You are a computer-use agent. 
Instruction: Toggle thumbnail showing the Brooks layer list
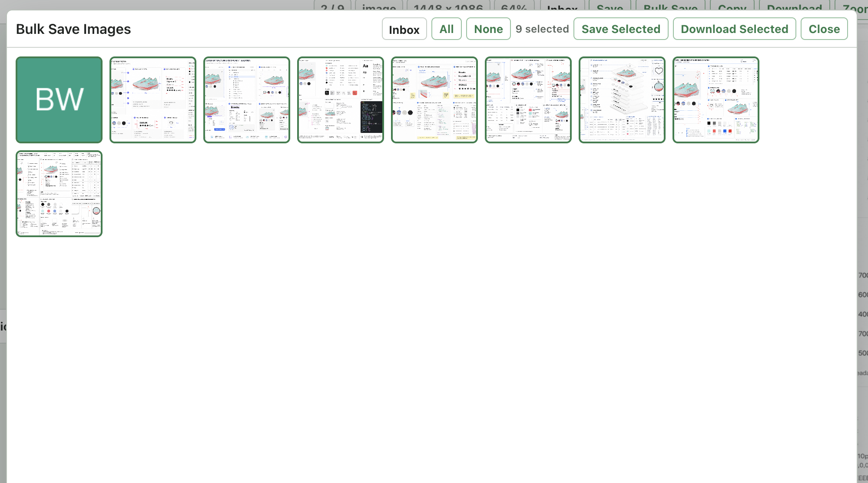click(x=247, y=100)
